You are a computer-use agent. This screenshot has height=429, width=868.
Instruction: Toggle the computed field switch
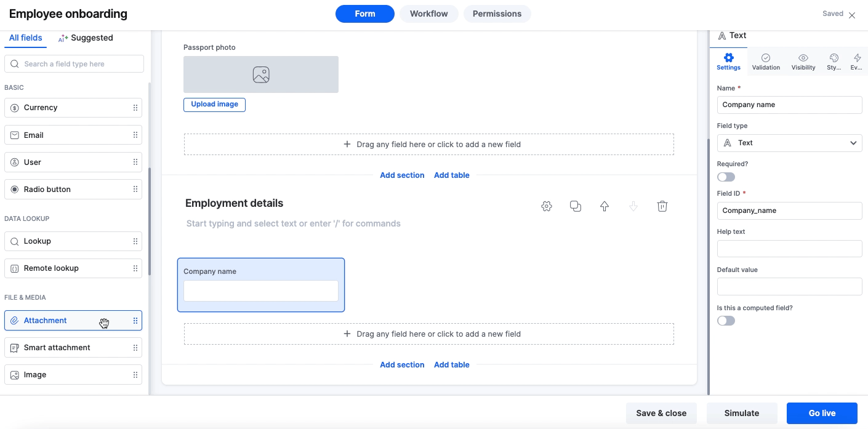[726, 321]
